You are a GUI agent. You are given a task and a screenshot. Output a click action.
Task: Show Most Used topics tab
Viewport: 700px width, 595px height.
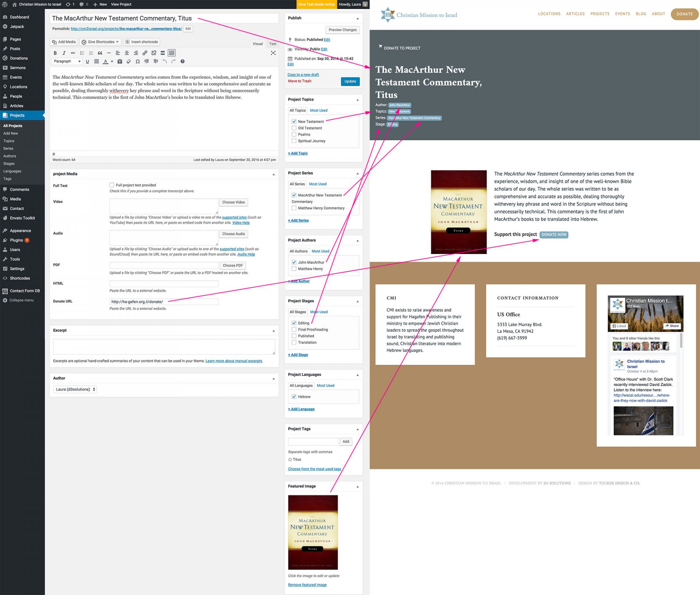pos(319,110)
